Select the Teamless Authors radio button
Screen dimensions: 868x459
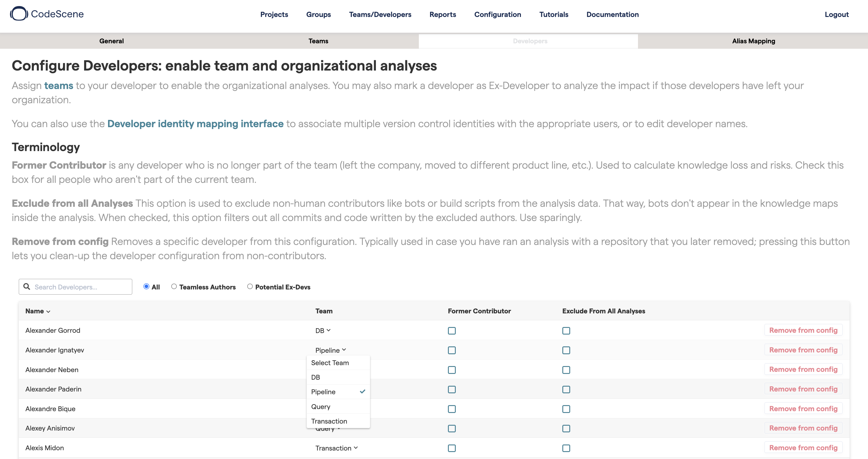click(174, 286)
